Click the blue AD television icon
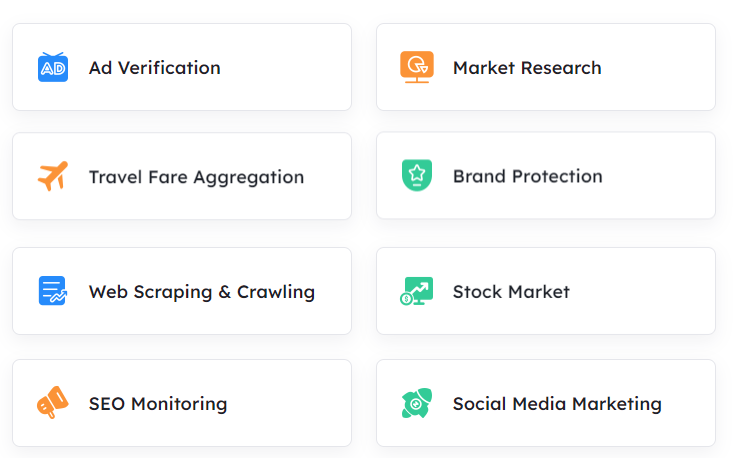The image size is (737, 458). pos(53,67)
